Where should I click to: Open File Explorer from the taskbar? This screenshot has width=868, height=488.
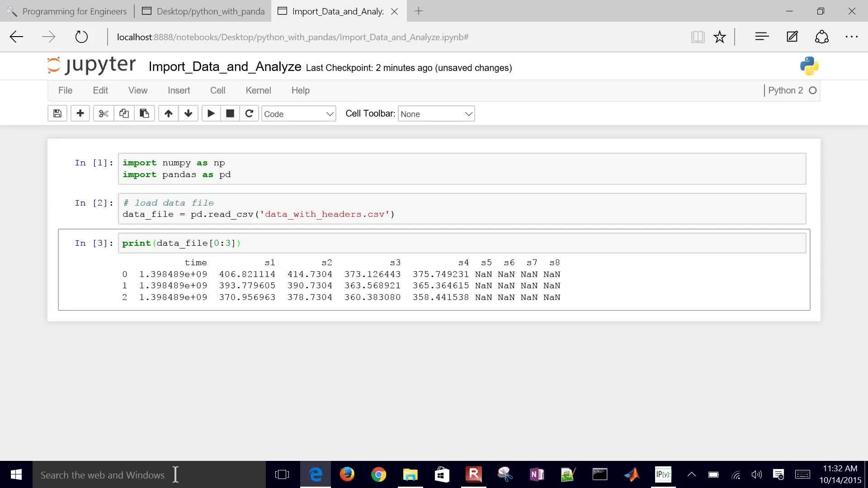tap(410, 474)
